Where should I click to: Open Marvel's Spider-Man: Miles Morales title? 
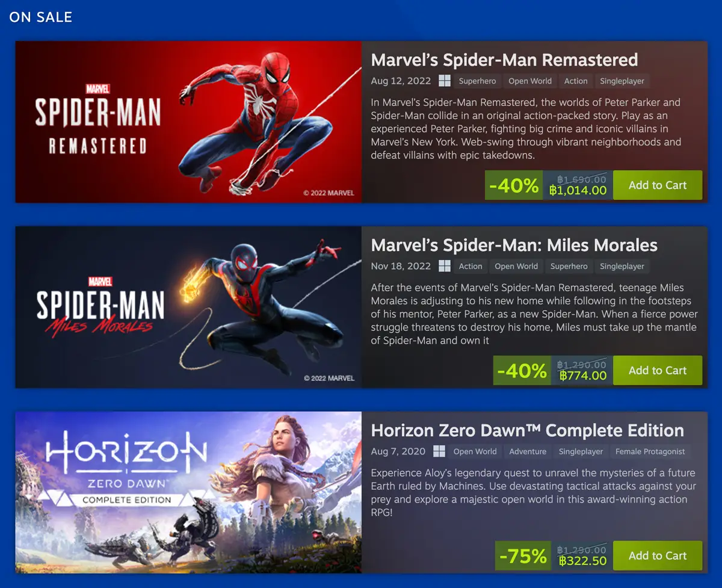[x=514, y=246]
